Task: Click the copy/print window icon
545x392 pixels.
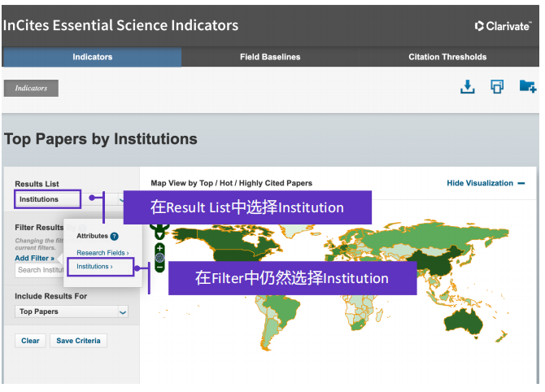Action: (497, 87)
